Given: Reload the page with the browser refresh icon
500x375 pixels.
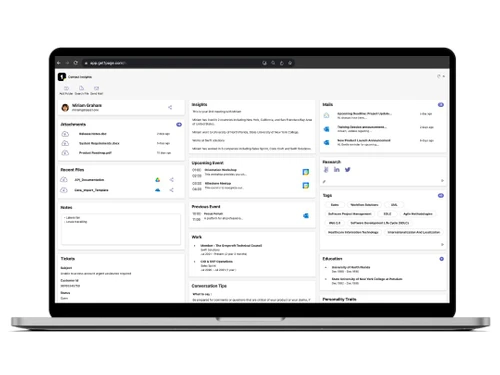Looking at the screenshot, I should [x=76, y=63].
